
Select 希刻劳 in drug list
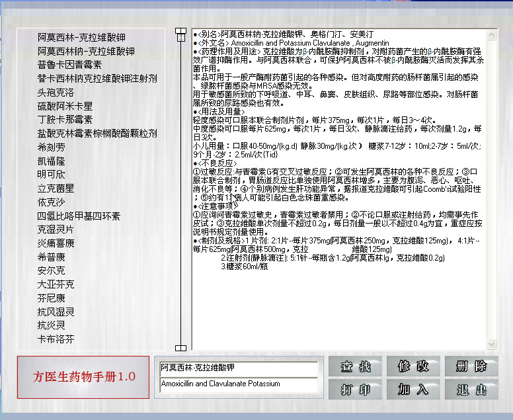(x=51, y=147)
